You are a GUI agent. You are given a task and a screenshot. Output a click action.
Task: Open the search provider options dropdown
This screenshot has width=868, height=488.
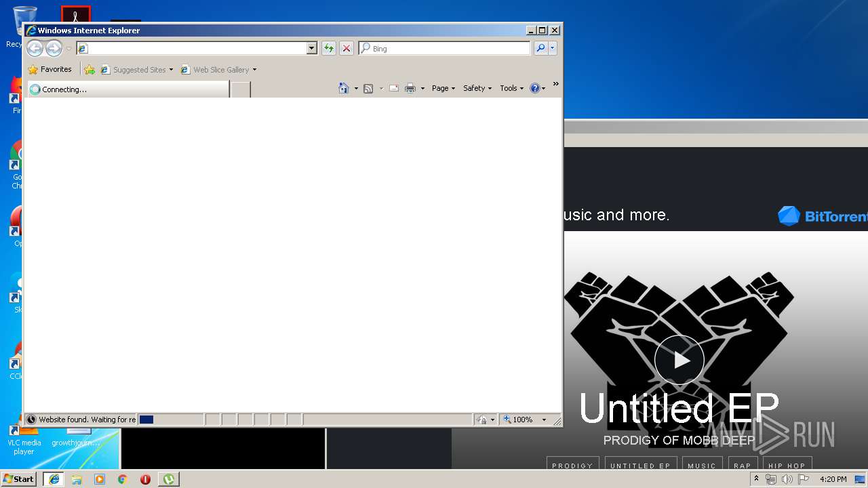pyautogui.click(x=553, y=48)
